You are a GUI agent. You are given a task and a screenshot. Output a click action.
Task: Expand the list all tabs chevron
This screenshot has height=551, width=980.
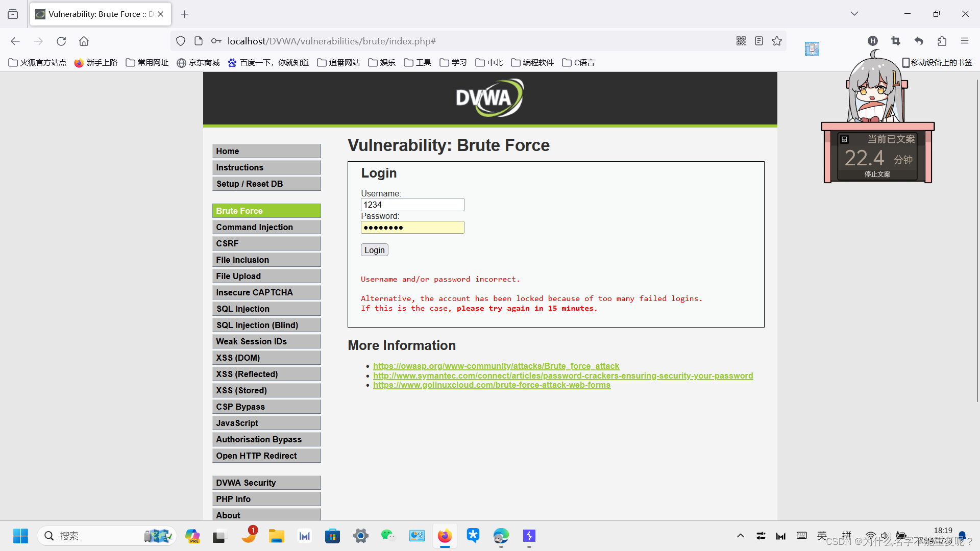[854, 14]
